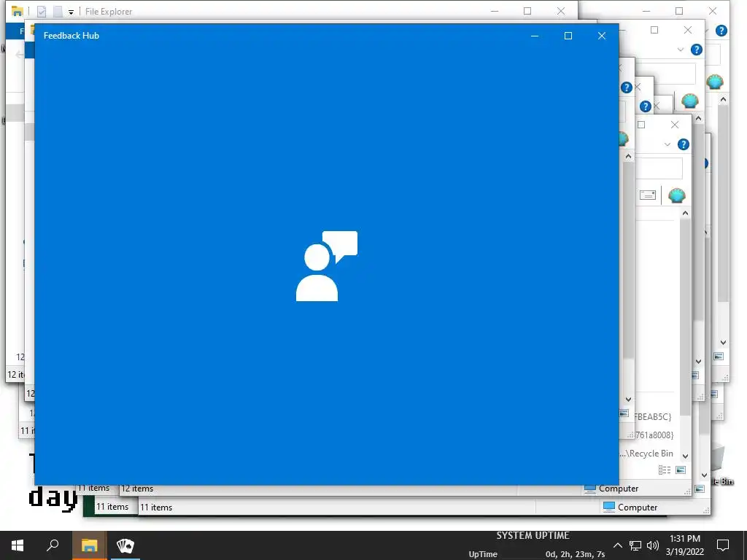Click '12 items' status bar text

[137, 489]
